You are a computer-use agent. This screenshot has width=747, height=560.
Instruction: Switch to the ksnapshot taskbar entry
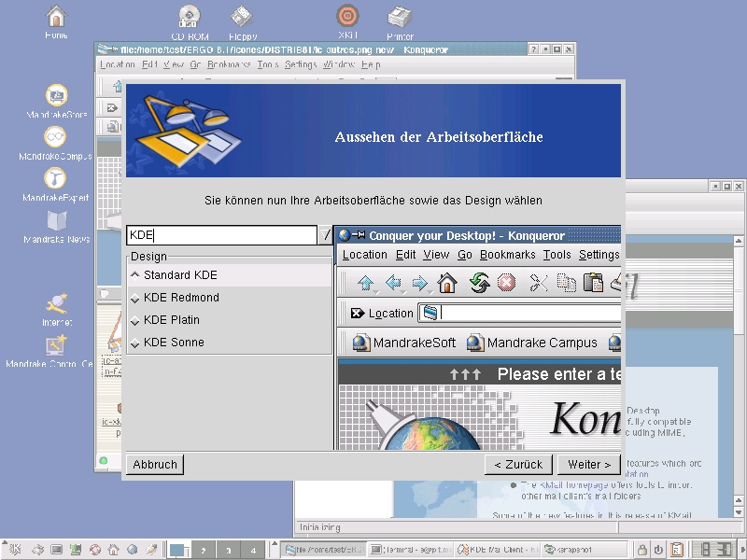coord(585,550)
